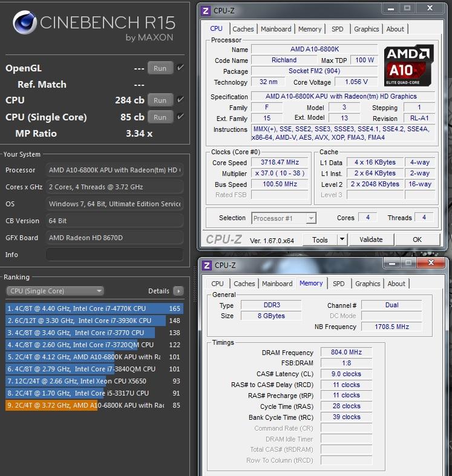The image size is (452, 476).
Task: Click the Processor field in Your System
Action: tap(114, 170)
